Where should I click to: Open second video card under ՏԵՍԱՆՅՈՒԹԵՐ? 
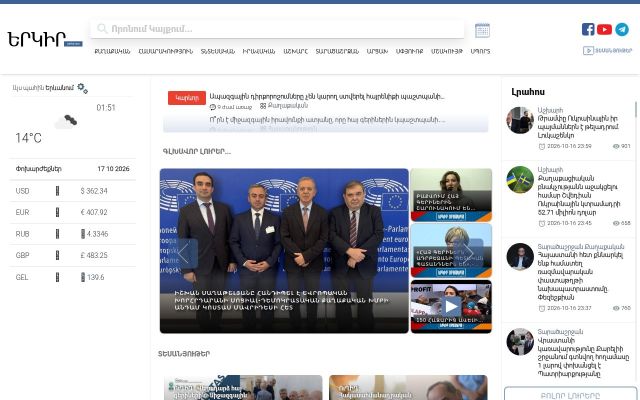click(408, 387)
